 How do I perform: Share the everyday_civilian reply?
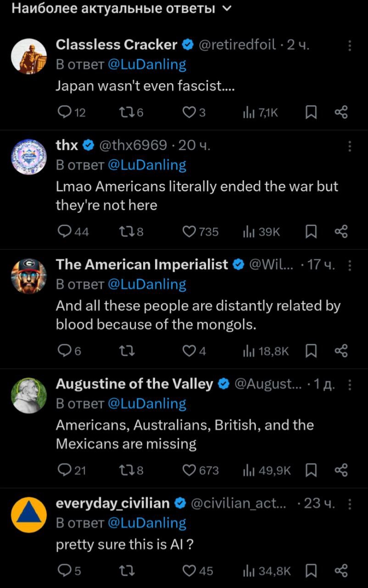coord(341,571)
